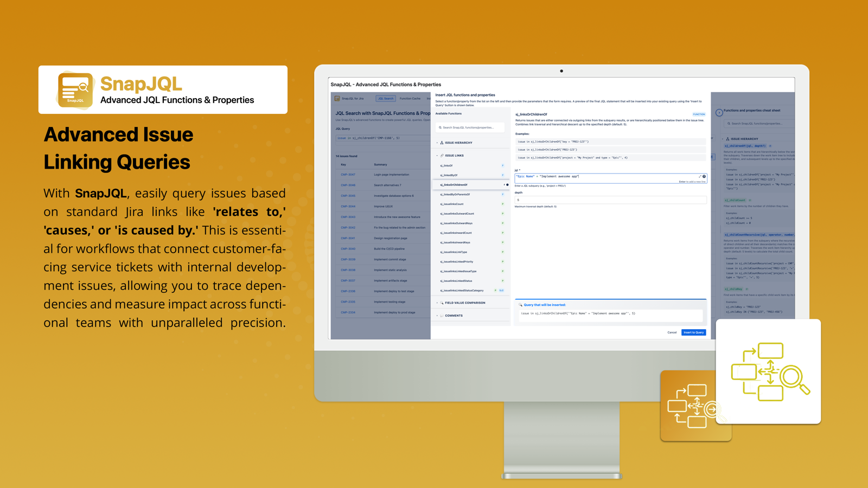Click the search magnifier in Available Functions
This screenshot has height=488, width=868.
[440, 127]
